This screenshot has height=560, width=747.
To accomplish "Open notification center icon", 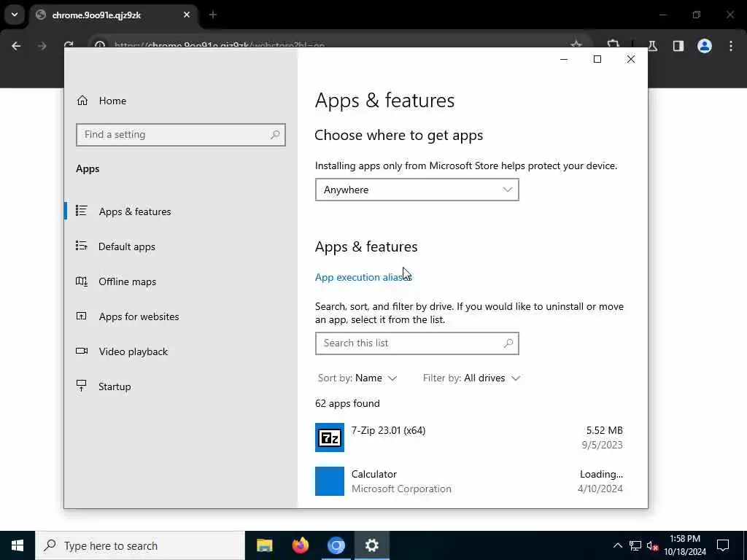I will tap(723, 545).
